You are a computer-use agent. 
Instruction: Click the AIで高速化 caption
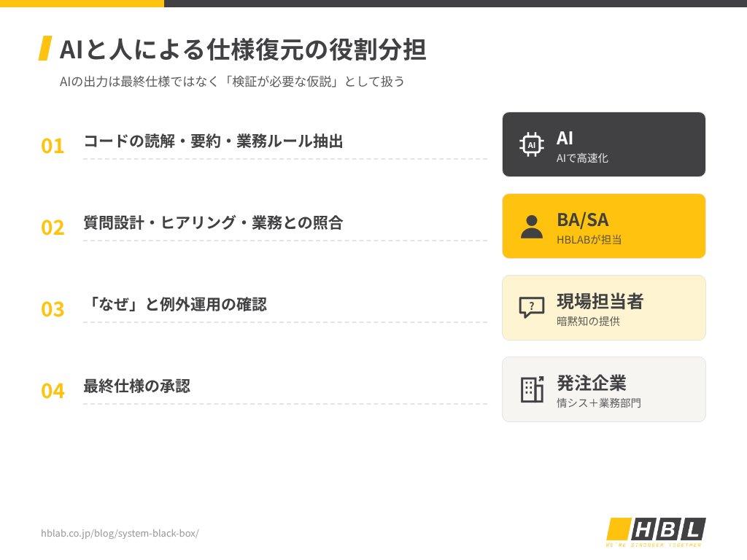click(582, 158)
